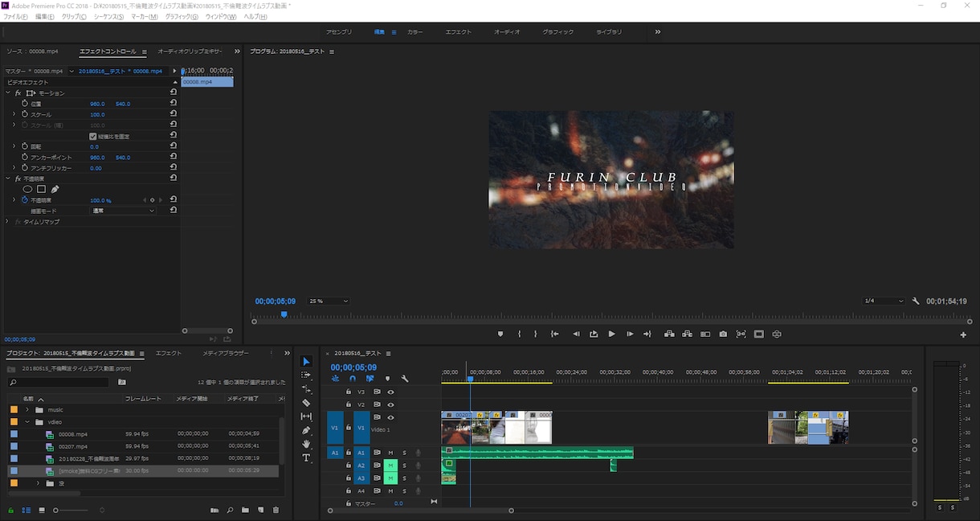Switch to the カラー workspace tab

(414, 32)
